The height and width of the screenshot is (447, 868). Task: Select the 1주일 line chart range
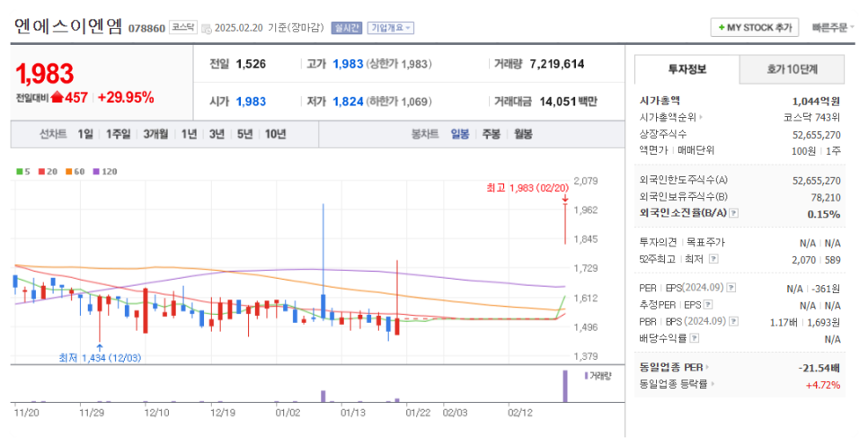click(119, 134)
